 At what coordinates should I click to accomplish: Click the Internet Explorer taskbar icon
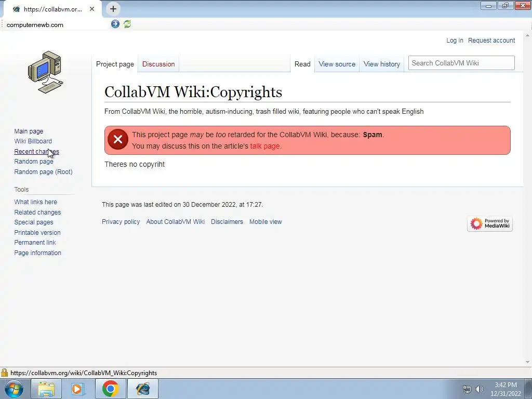[143, 389]
